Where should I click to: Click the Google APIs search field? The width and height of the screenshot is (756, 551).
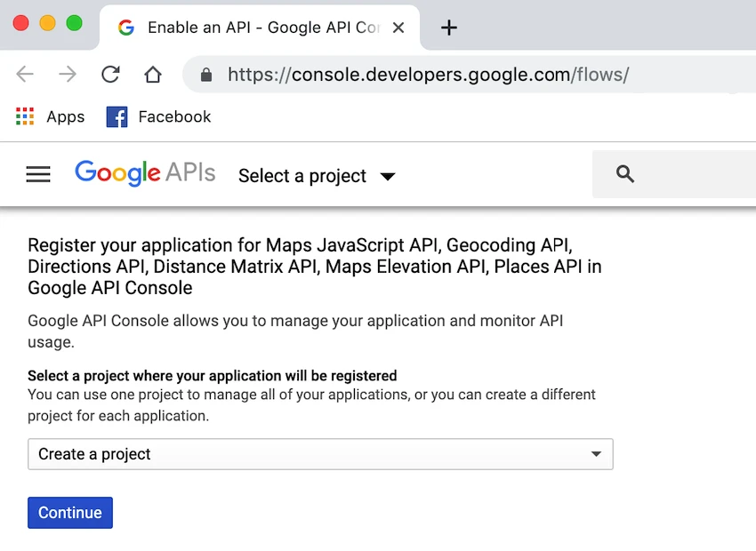[674, 174]
